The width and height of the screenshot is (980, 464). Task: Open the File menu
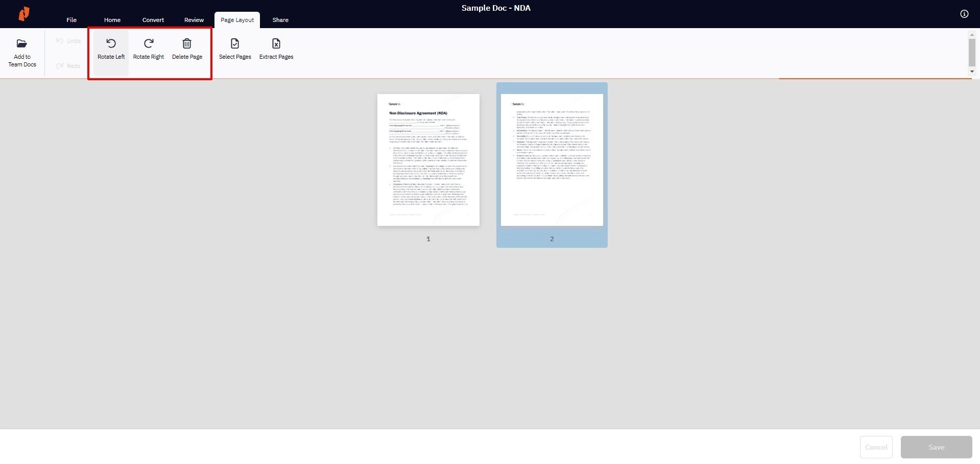tap(71, 19)
